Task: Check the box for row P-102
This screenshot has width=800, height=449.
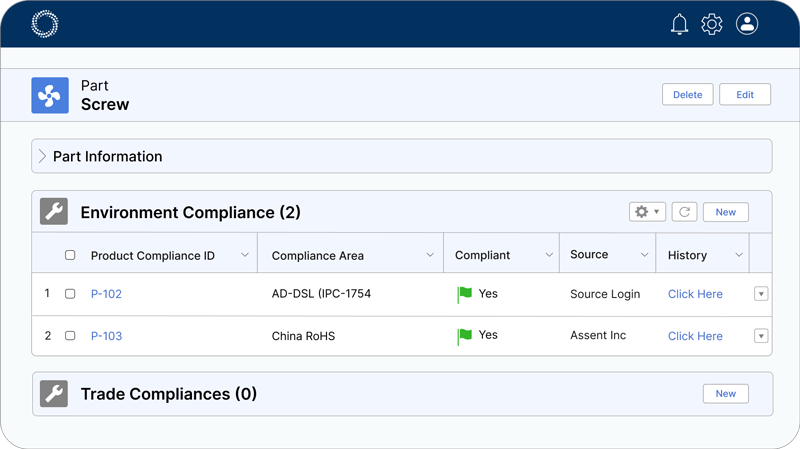Action: pyautogui.click(x=70, y=294)
